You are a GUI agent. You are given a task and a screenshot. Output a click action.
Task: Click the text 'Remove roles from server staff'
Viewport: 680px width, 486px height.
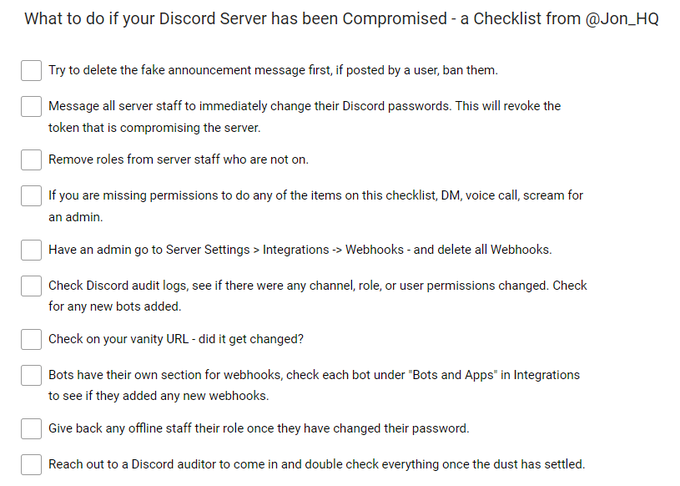[134, 160]
